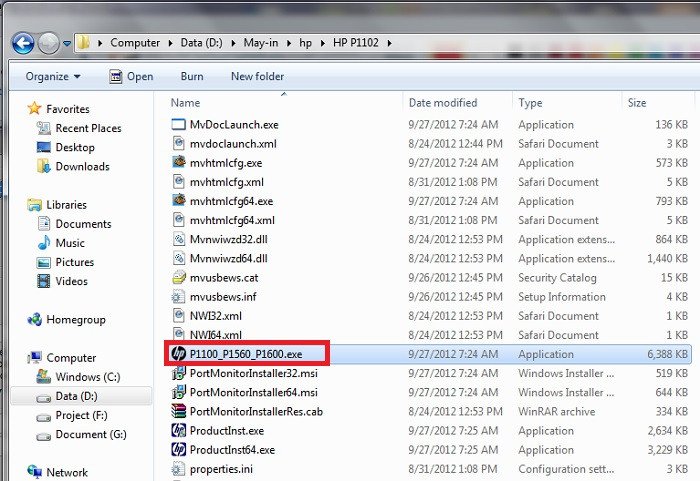
Task: Select the properties.ini file
Action: (x=220, y=469)
